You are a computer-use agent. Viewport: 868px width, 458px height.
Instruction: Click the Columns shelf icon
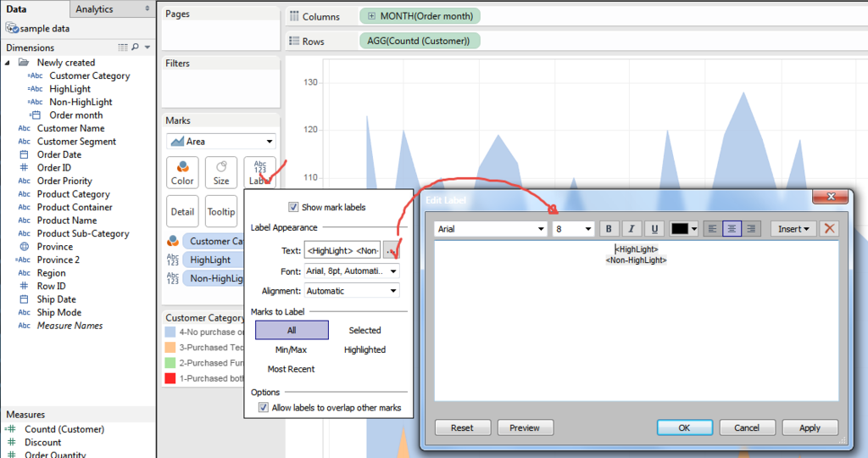click(x=294, y=16)
